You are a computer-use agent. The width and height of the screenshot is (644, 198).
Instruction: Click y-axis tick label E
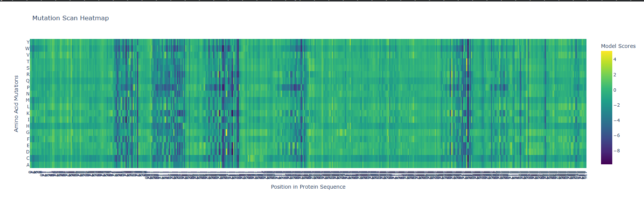coord(28,146)
